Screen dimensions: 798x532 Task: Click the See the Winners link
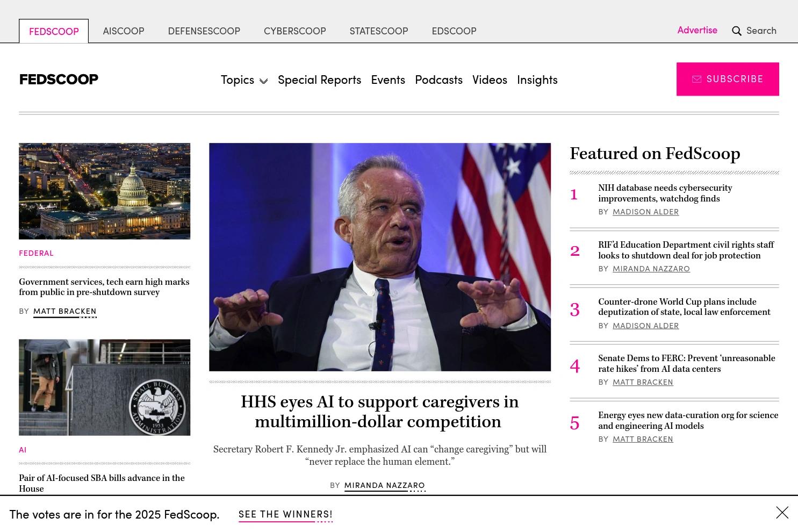(x=285, y=514)
